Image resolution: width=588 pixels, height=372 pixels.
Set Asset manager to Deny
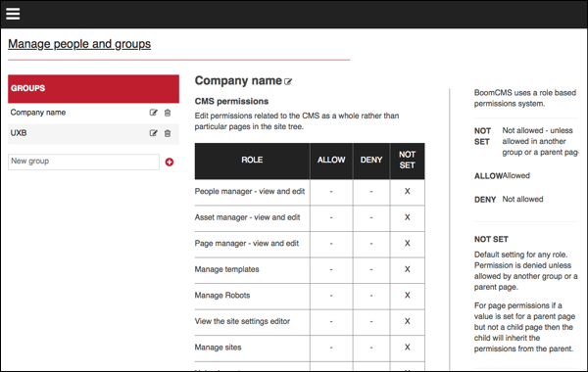point(371,217)
